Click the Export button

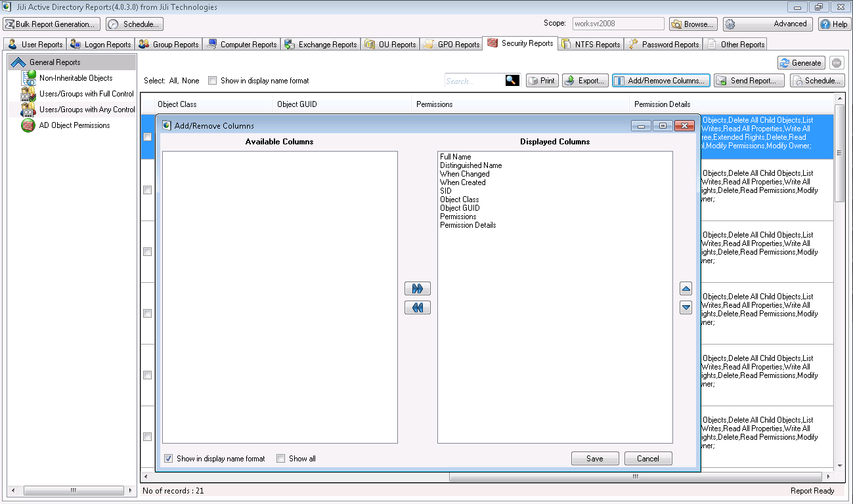pyautogui.click(x=585, y=81)
